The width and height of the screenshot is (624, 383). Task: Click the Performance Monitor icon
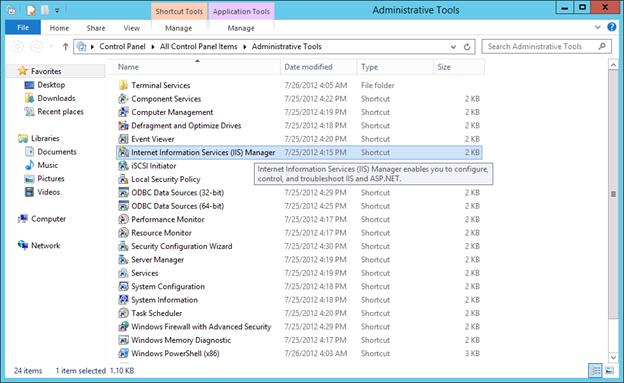123,219
